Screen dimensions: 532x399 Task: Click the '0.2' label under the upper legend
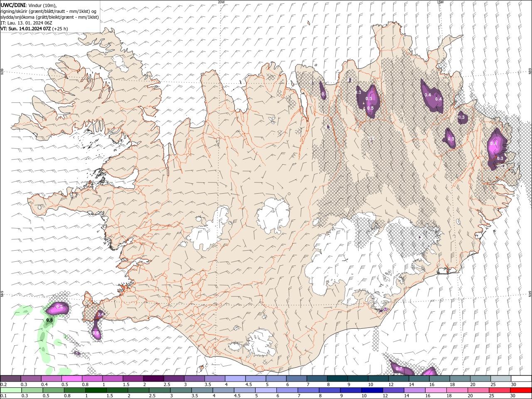click(3, 384)
